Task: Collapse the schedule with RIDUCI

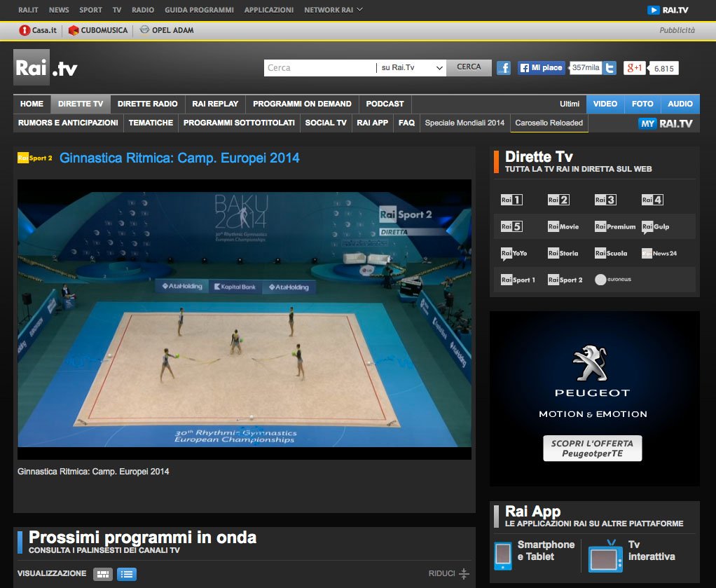Action: point(449,573)
